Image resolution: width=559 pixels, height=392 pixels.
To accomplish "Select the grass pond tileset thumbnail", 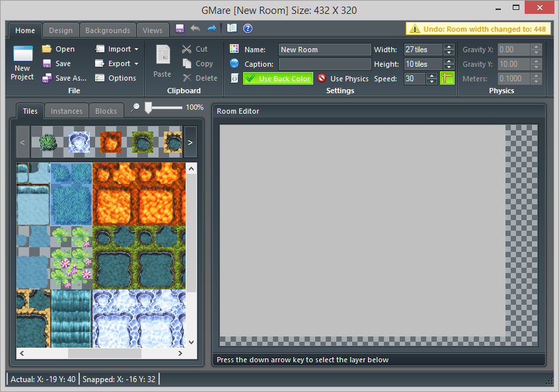I will pos(143,142).
